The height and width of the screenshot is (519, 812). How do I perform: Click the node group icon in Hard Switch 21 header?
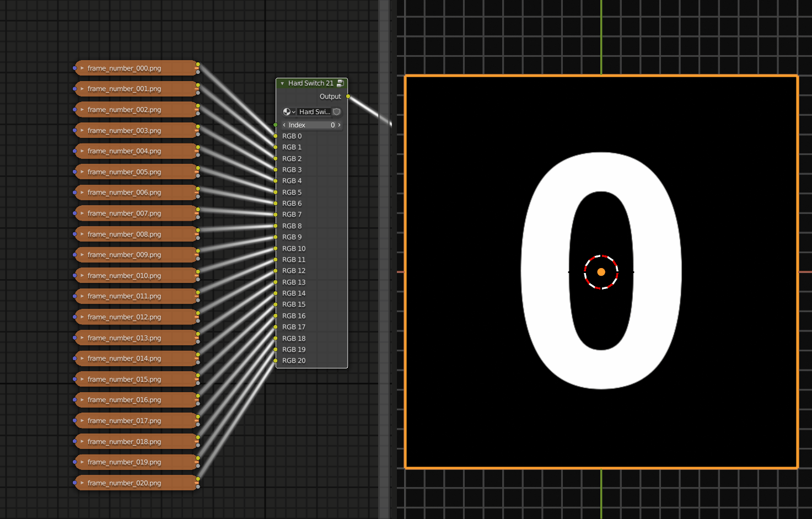tap(340, 83)
